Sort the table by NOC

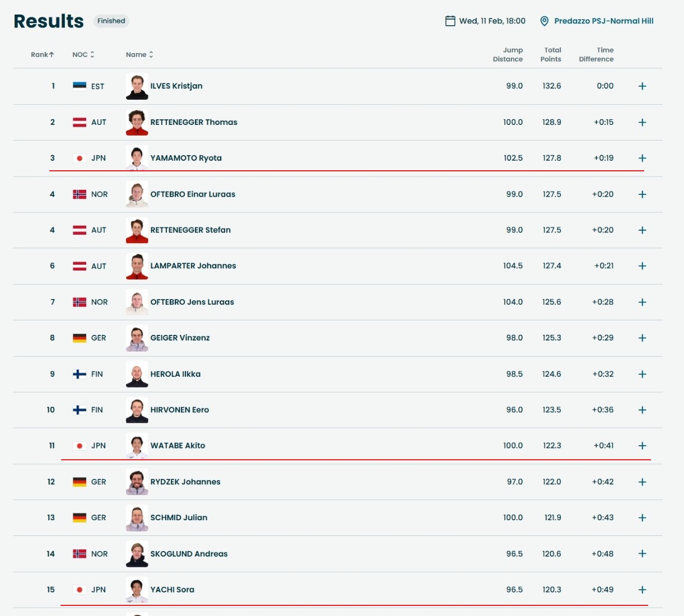coord(83,55)
